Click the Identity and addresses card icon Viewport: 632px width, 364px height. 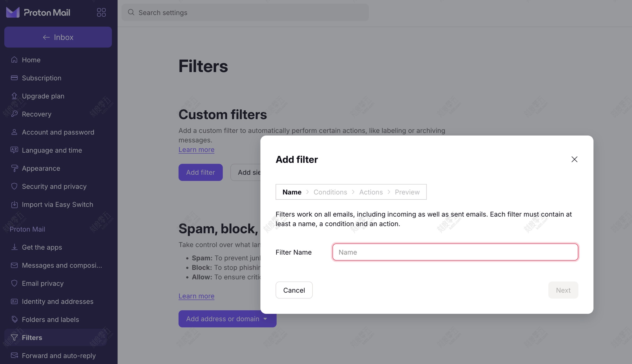point(15,301)
